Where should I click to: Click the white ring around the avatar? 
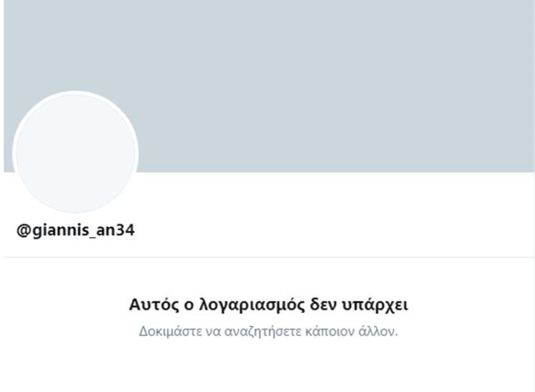click(75, 92)
